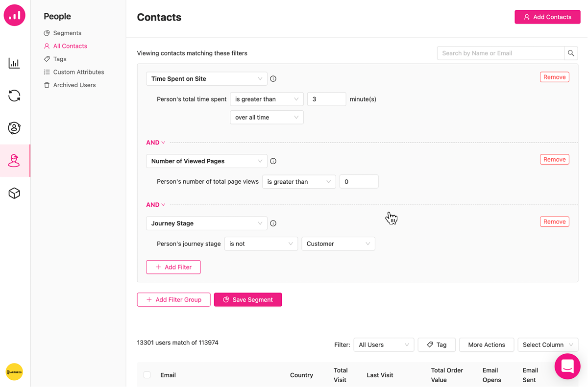Click the Total Visit column header
This screenshot has height=392, width=588.
coord(341,375)
